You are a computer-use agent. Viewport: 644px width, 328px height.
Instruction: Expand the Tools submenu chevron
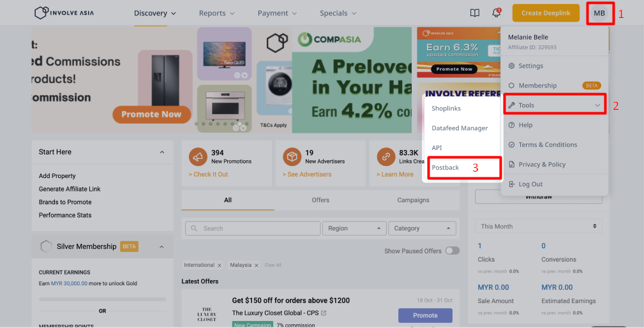point(597,105)
